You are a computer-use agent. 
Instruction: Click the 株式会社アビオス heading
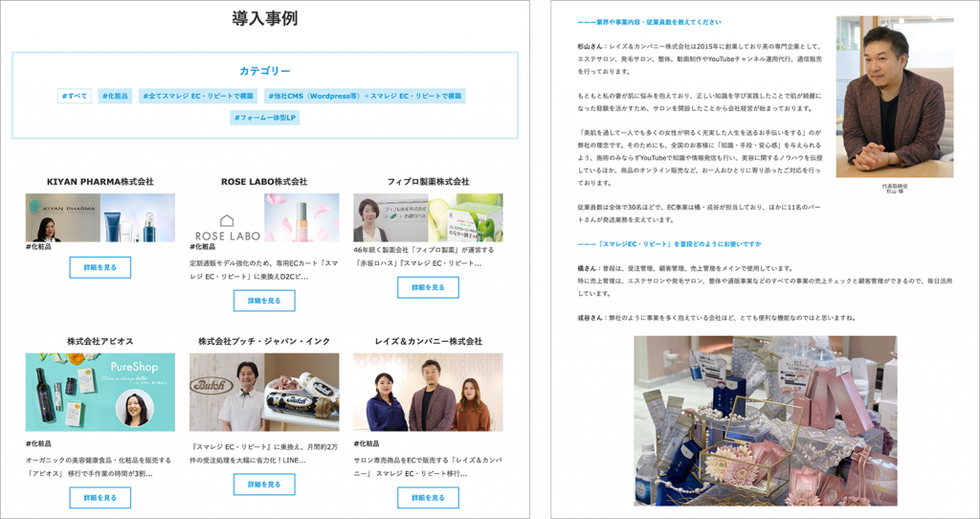tap(100, 342)
